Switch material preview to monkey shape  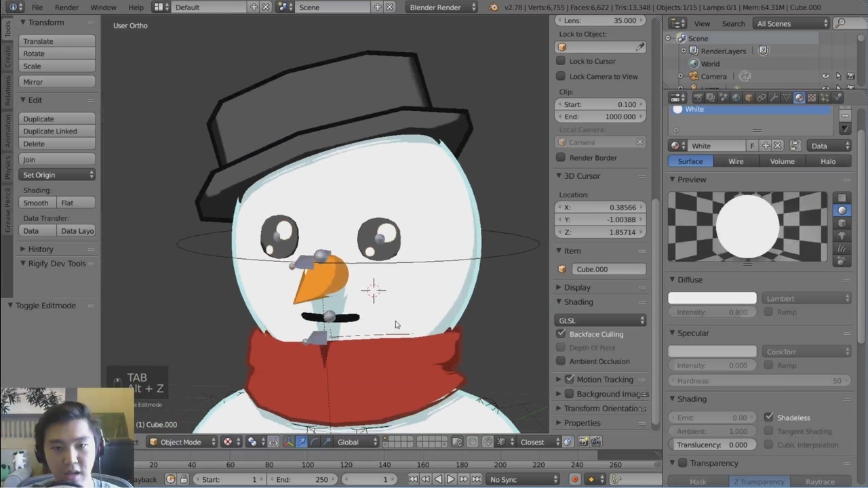(x=842, y=236)
